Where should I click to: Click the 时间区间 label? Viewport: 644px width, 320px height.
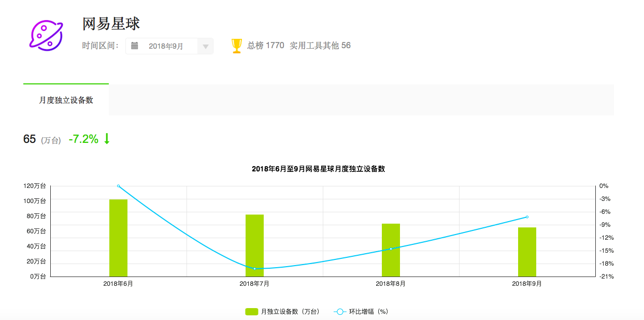[x=101, y=46]
